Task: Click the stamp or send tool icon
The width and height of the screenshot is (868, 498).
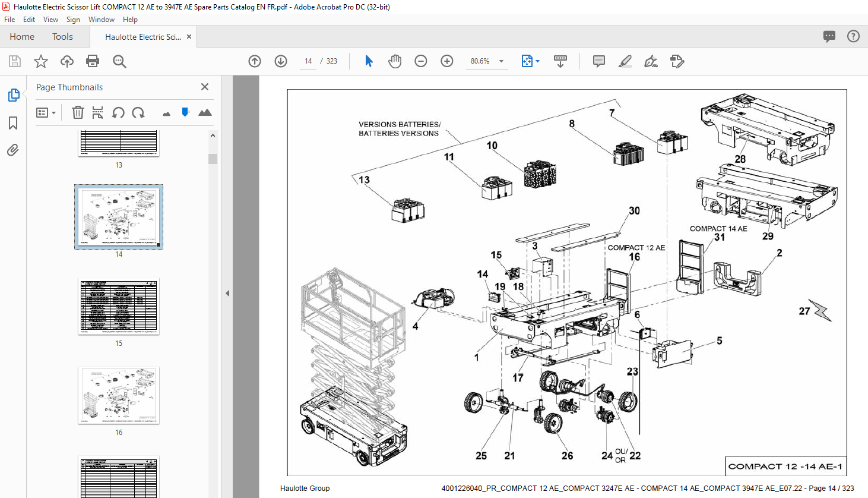Action: point(677,61)
